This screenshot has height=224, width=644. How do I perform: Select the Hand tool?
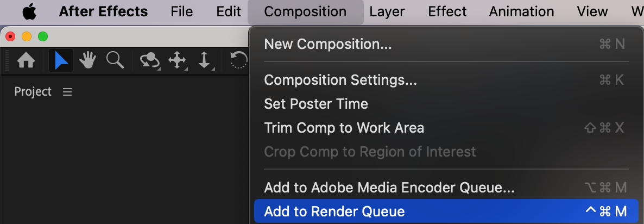tap(87, 60)
